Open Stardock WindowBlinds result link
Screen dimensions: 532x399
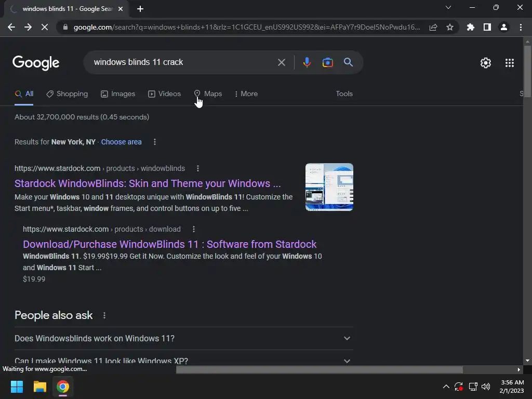(148, 183)
